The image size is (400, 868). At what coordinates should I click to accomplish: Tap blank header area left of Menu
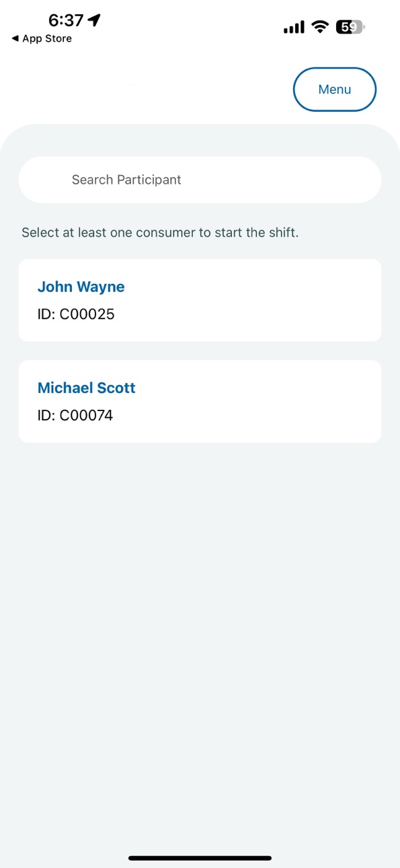tap(145, 89)
